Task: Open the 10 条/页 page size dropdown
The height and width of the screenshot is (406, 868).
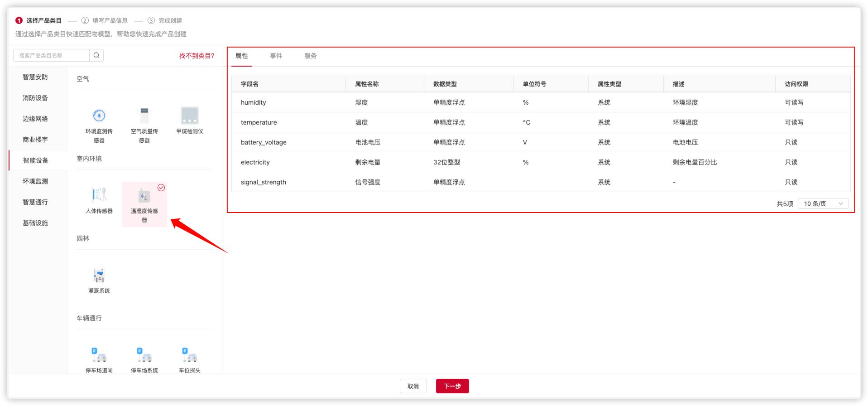Action: coord(823,204)
